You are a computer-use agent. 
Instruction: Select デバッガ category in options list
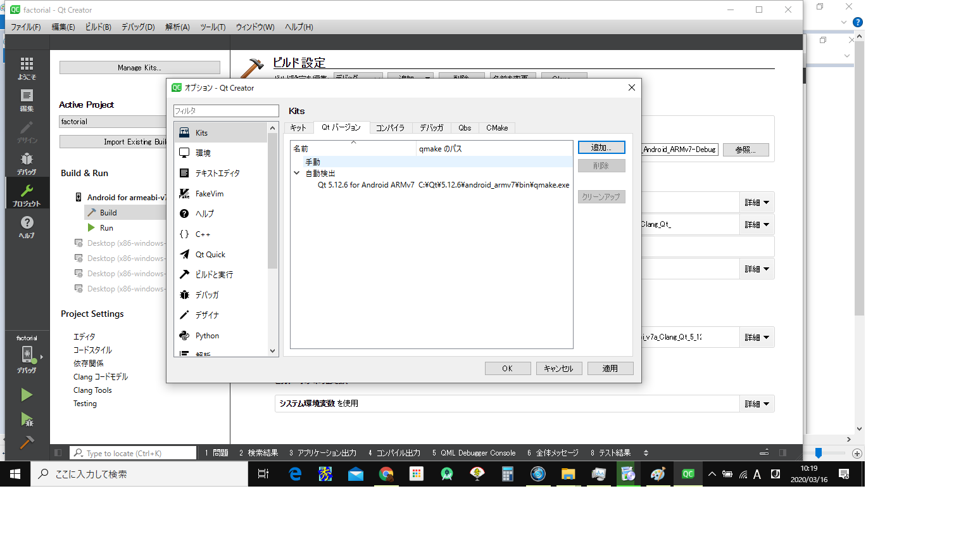221,295
